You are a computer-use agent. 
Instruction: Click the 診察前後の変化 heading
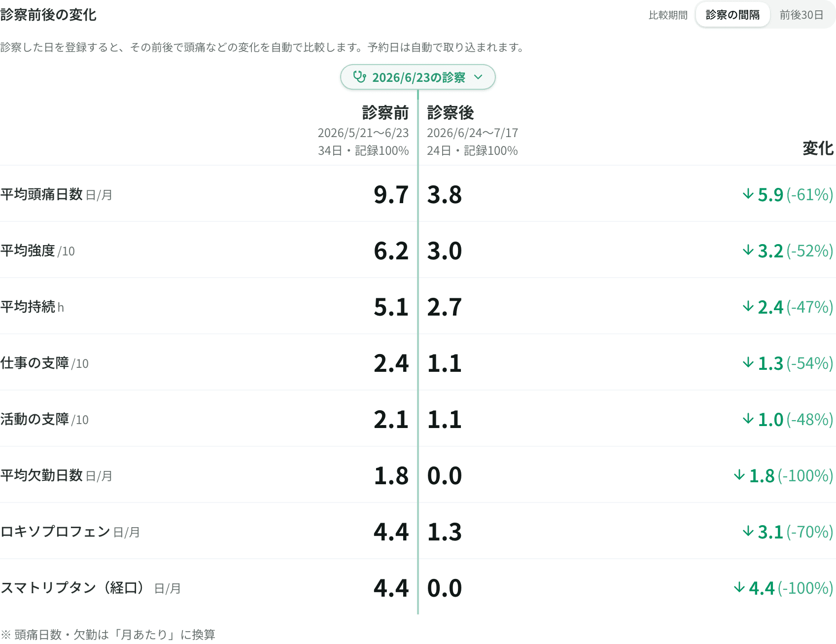pos(48,15)
